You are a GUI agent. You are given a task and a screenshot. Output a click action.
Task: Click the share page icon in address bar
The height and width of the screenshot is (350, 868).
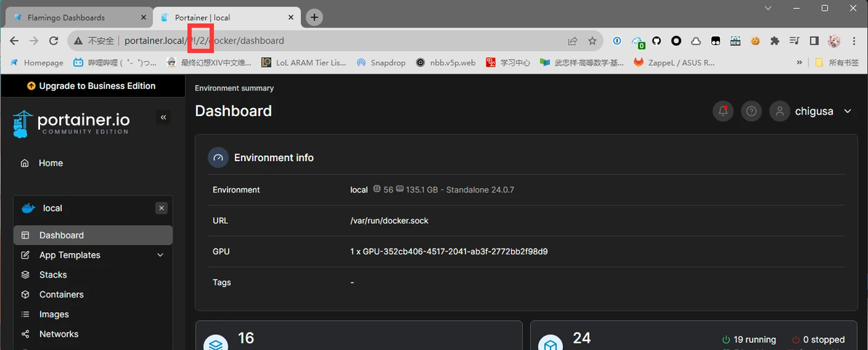tap(572, 41)
